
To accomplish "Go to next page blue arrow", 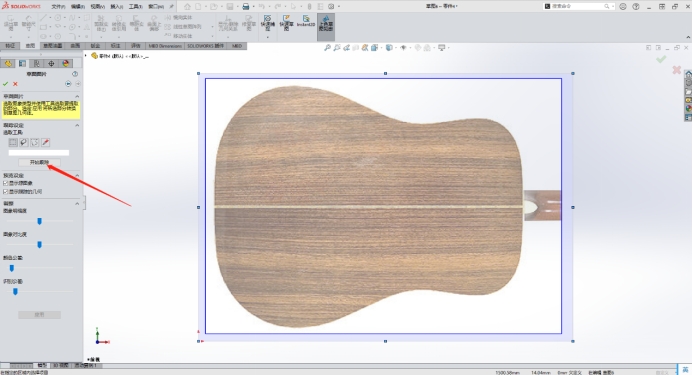I will pos(68,84).
